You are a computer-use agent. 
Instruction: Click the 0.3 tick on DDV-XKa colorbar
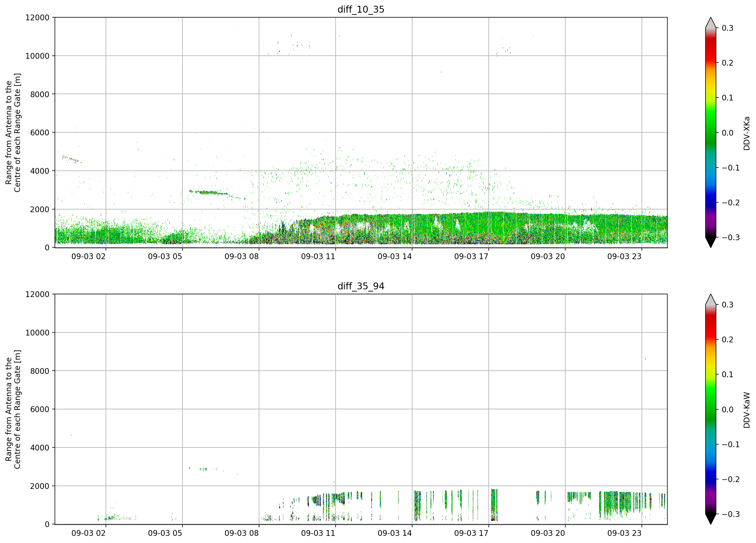728,28
